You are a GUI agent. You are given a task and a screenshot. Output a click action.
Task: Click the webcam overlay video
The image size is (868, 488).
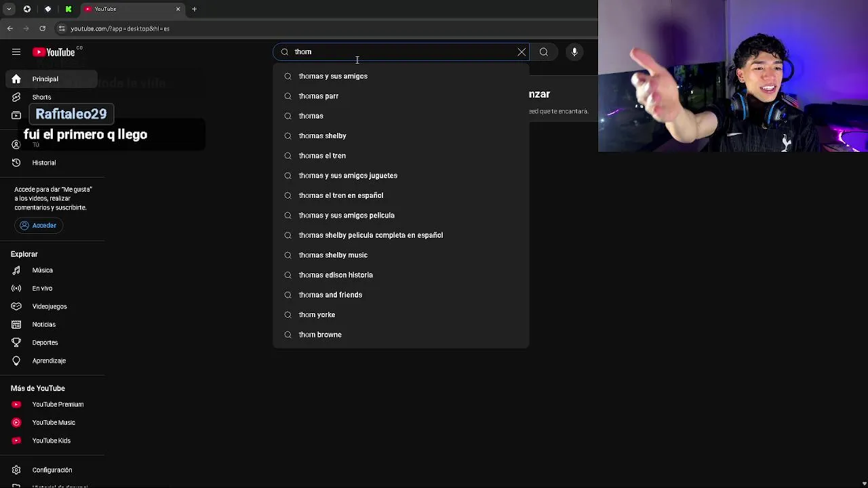[733, 76]
